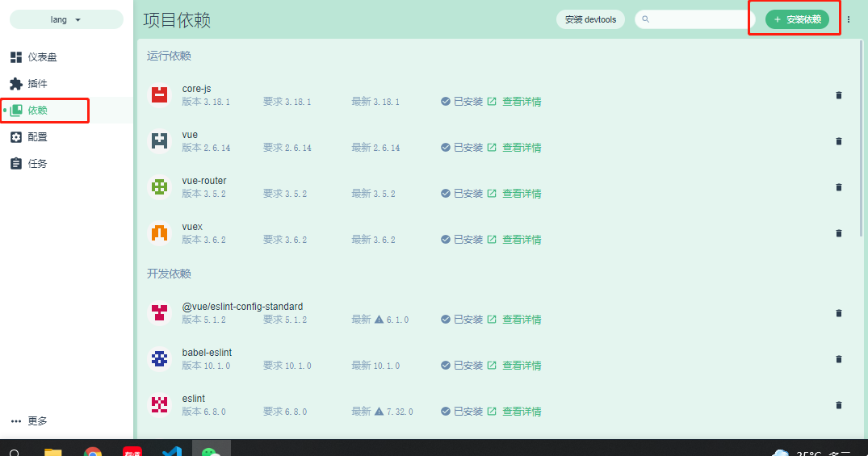Click the 项目依赖 page title
This screenshot has width=868, height=456.
point(177,20)
